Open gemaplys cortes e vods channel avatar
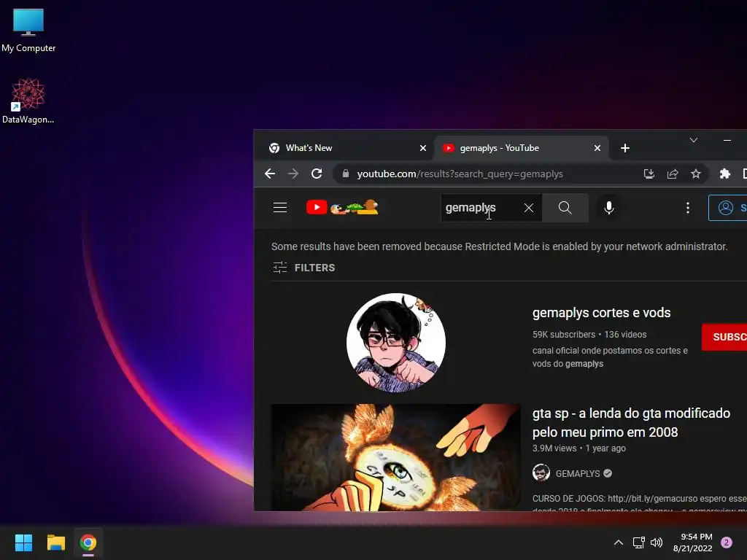The image size is (747, 560). tap(396, 343)
